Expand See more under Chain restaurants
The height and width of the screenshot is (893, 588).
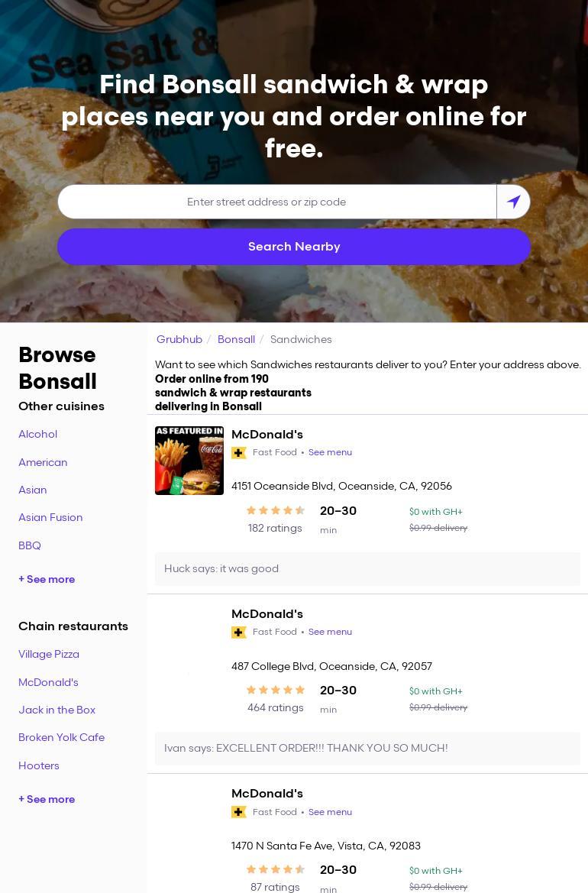[47, 799]
